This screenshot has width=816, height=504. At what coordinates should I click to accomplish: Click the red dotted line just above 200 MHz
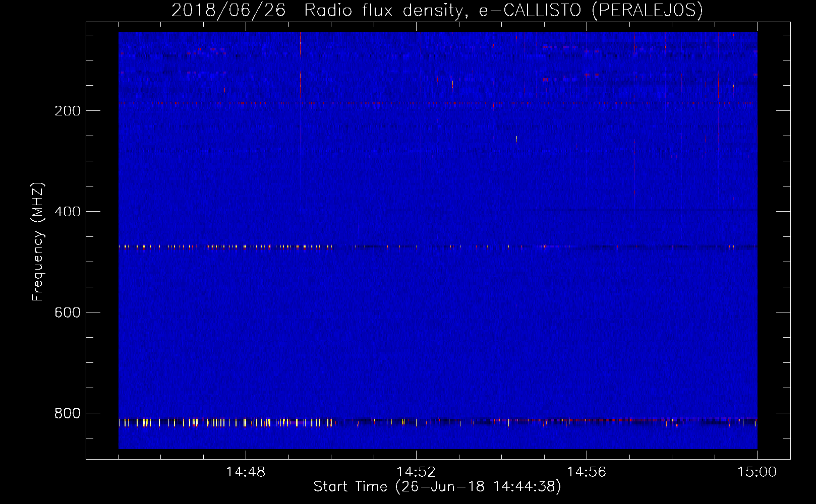point(438,103)
